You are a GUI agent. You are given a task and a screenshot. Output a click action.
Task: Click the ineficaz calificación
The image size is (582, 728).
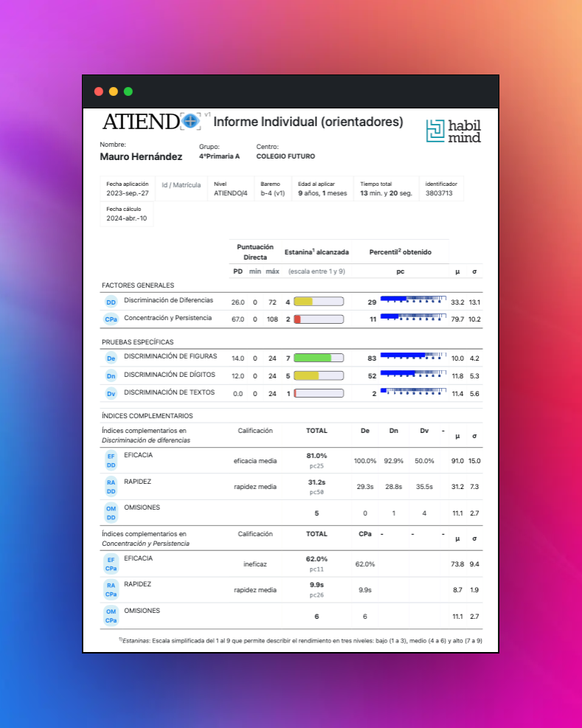[x=255, y=564]
